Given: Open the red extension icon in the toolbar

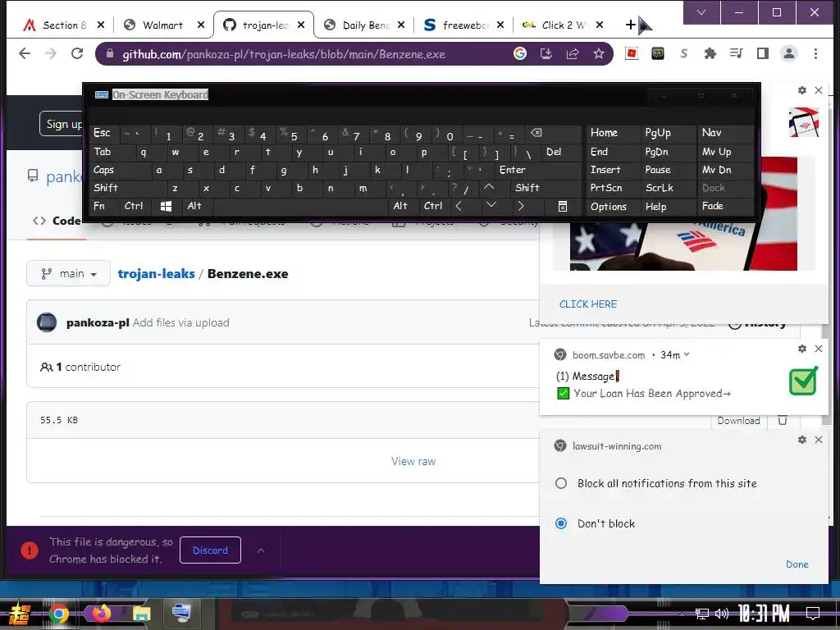Looking at the screenshot, I should [632, 53].
